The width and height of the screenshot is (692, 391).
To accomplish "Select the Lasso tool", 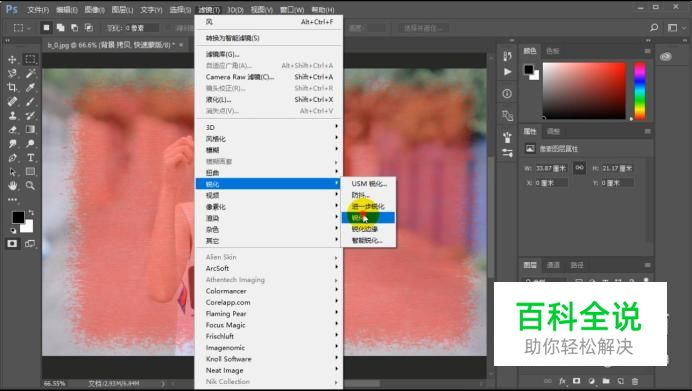I will pyautogui.click(x=12, y=73).
